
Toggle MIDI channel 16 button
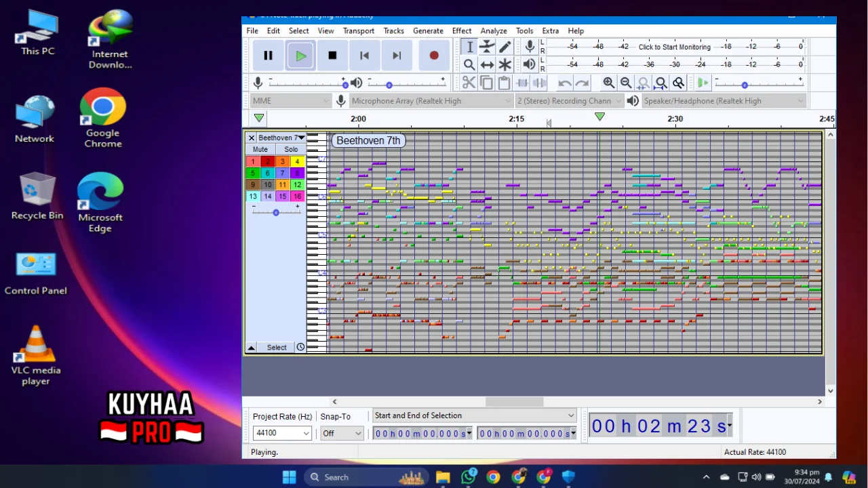(x=297, y=196)
